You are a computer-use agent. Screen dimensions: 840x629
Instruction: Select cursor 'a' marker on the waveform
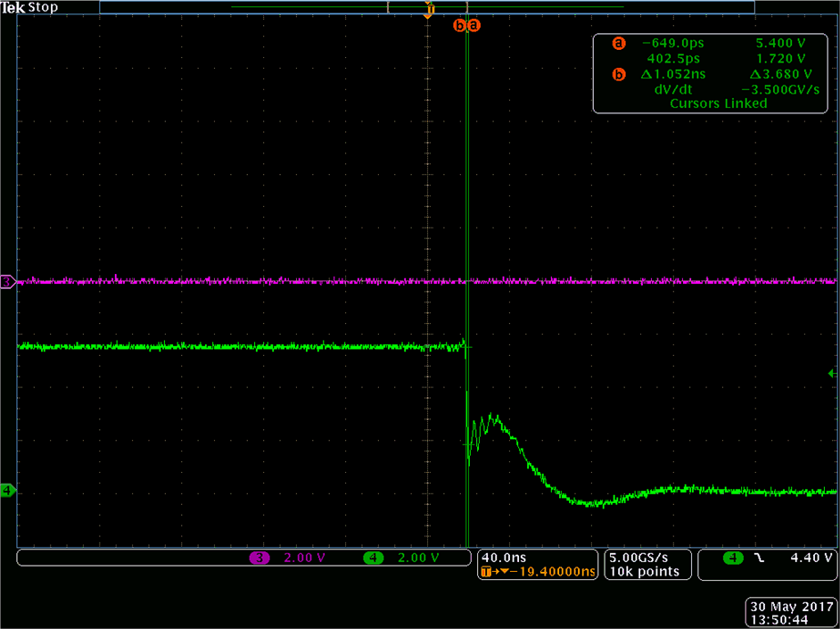point(474,26)
